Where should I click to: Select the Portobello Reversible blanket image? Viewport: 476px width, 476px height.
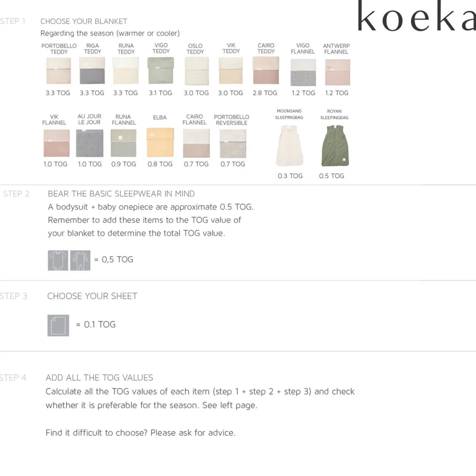click(x=232, y=143)
